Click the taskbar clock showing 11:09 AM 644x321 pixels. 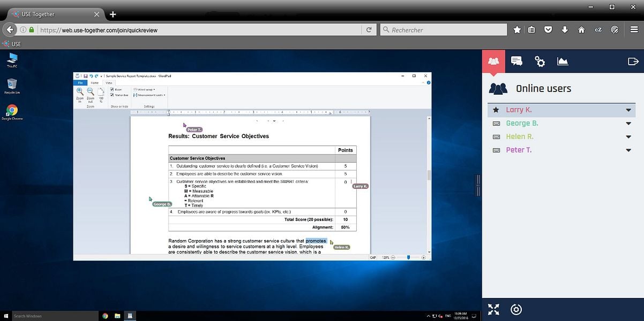(460, 316)
